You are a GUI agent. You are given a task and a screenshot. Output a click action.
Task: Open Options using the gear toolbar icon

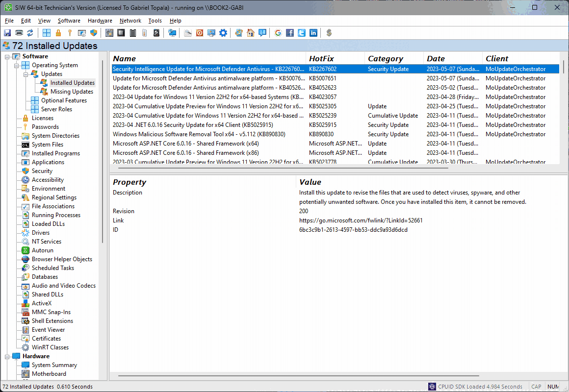(223, 33)
